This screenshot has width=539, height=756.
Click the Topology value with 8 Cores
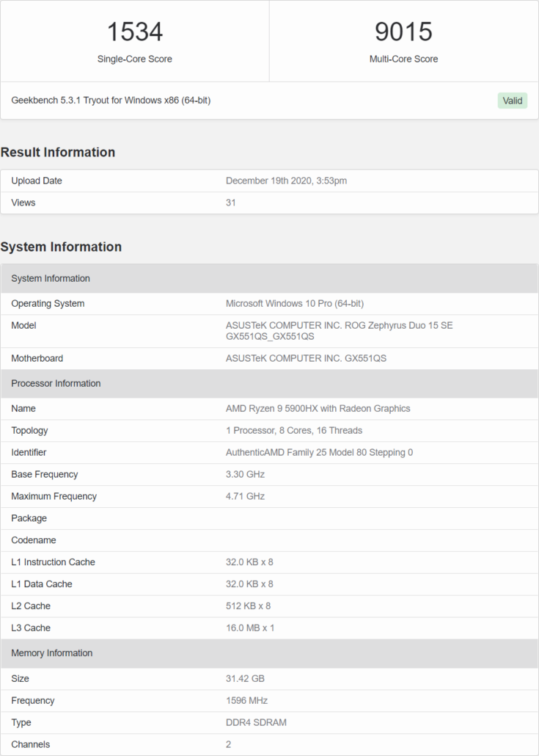point(293,430)
